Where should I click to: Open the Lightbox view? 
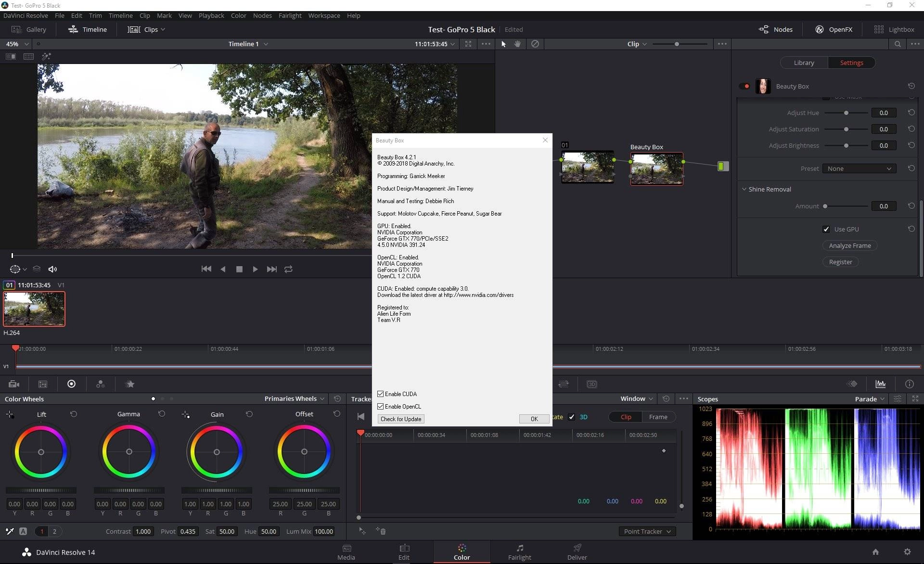click(x=894, y=29)
